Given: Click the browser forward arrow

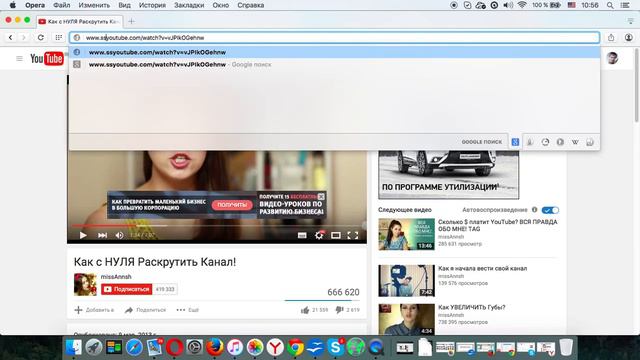Looking at the screenshot, I should point(24,38).
